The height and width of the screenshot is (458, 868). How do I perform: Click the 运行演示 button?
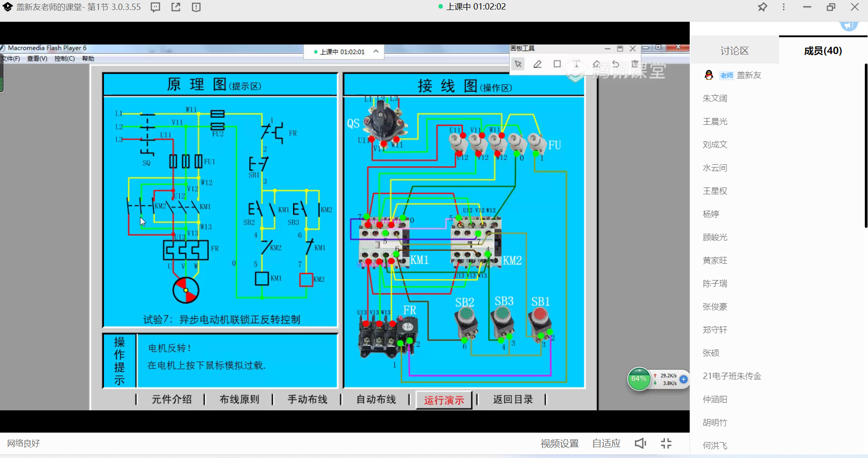tap(444, 400)
